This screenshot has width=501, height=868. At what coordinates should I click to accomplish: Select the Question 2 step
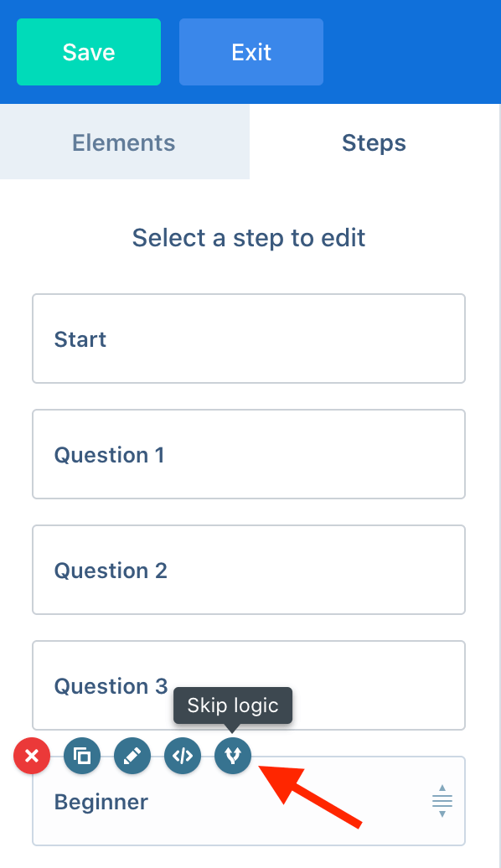249,571
